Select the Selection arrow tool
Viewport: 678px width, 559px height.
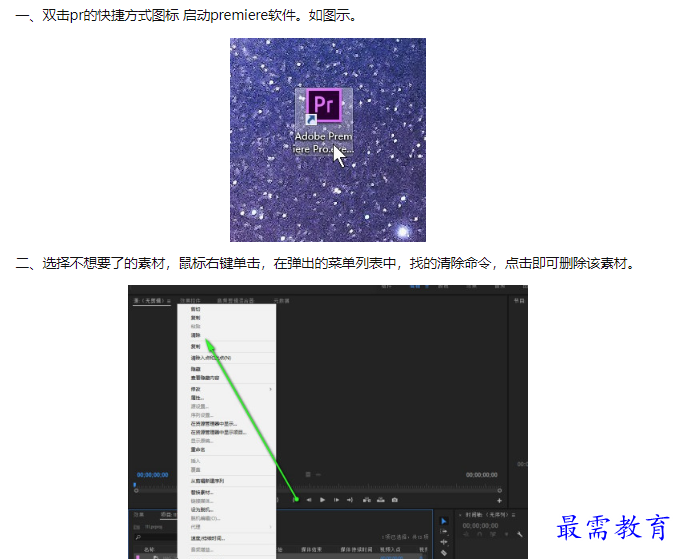pyautogui.click(x=443, y=521)
